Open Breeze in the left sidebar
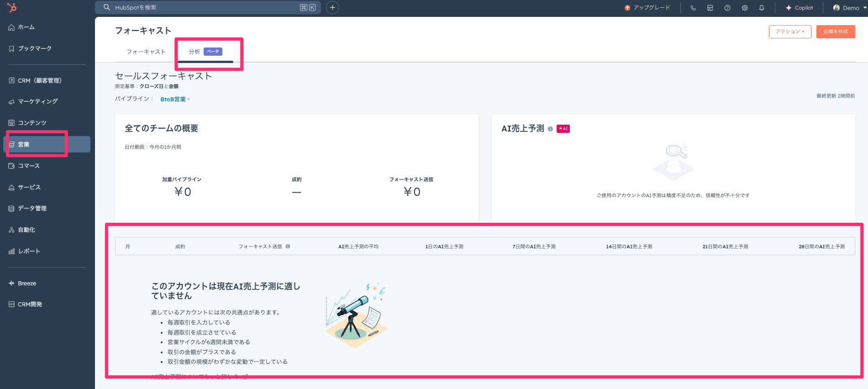The image size is (868, 389). [x=26, y=283]
